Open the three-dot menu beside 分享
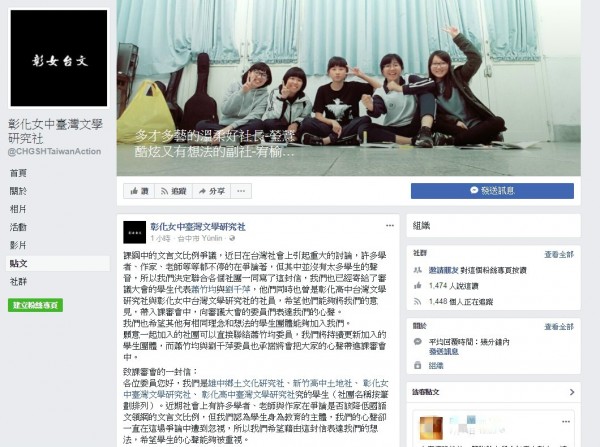Image resolution: width=600 pixels, height=447 pixels. [x=241, y=191]
